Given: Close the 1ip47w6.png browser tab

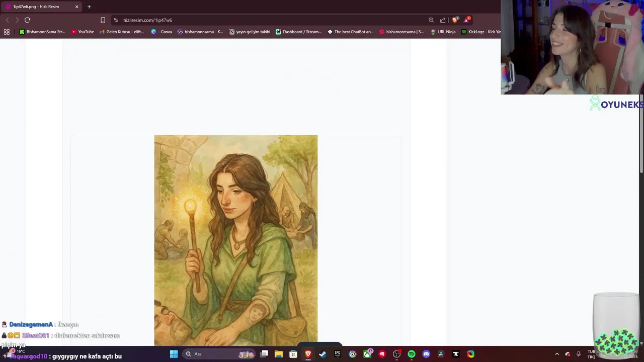Looking at the screenshot, I should pyautogui.click(x=77, y=7).
